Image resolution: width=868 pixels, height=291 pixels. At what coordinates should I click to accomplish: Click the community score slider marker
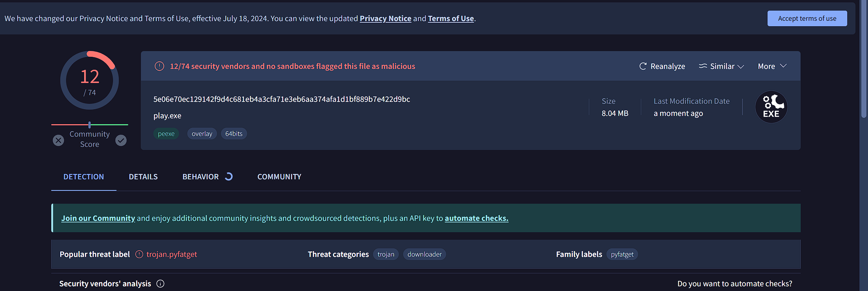click(x=90, y=125)
